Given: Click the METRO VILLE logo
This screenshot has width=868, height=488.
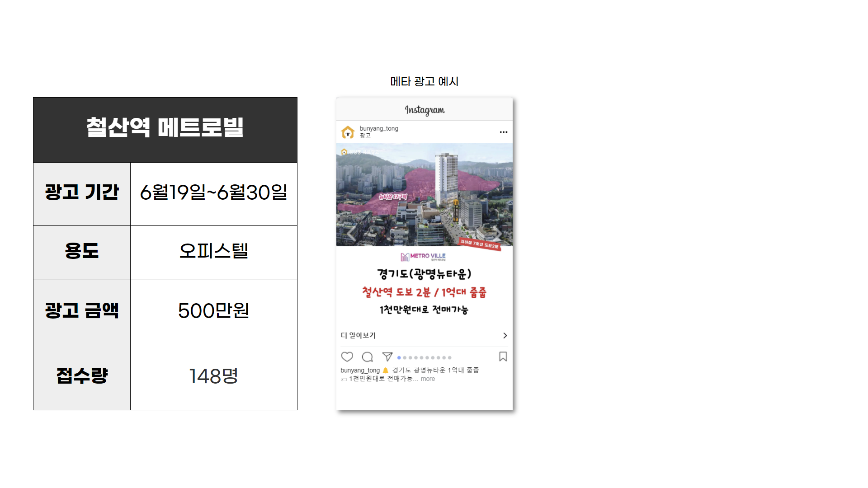Looking at the screenshot, I should coord(423,257).
